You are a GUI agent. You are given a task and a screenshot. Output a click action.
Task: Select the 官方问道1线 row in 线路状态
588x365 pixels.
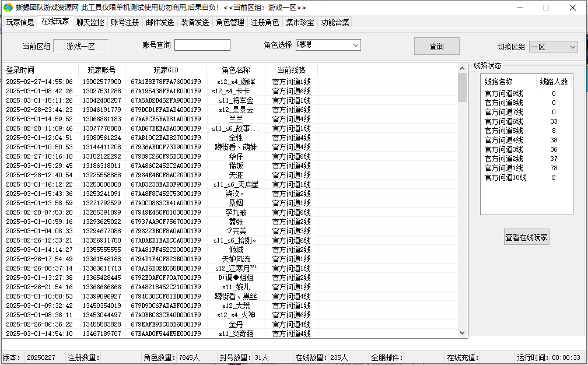click(504, 168)
